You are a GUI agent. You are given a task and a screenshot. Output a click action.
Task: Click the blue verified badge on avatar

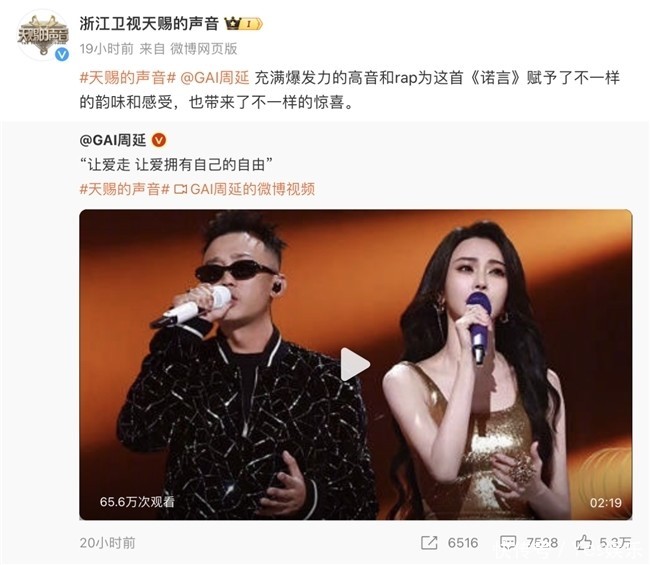coord(62,54)
